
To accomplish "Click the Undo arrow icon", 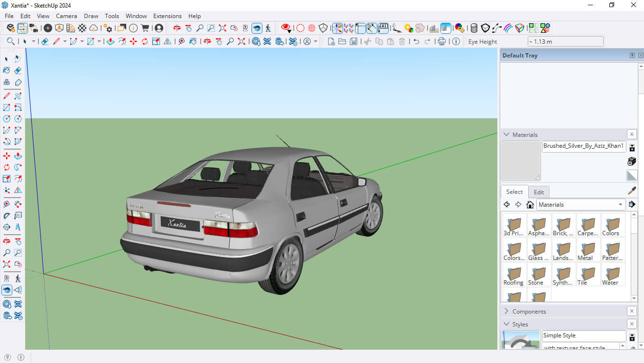I will tap(416, 41).
